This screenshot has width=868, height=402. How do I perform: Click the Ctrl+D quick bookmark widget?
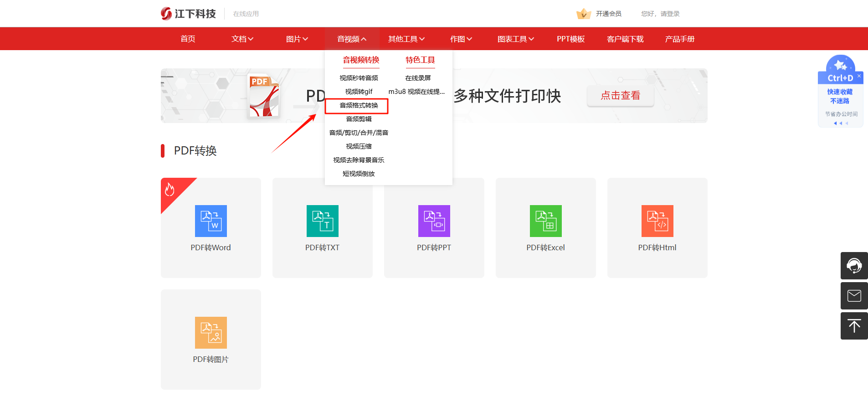[841, 91]
